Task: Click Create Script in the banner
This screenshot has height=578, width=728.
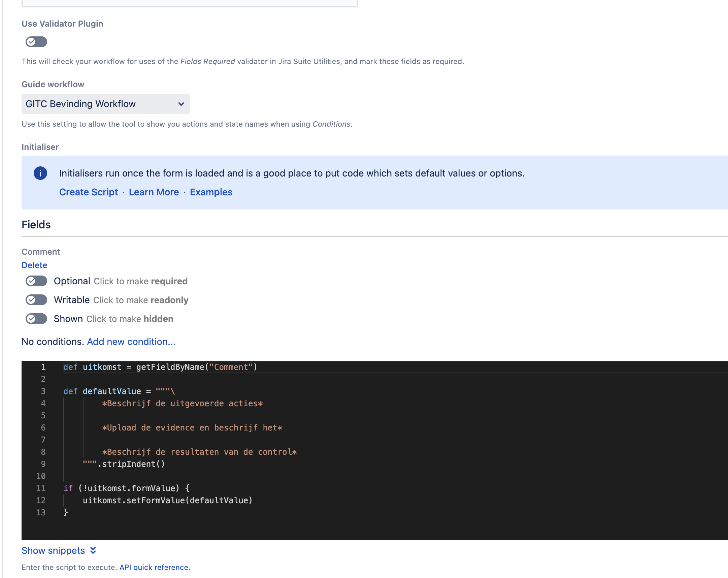Action: pyautogui.click(x=88, y=192)
